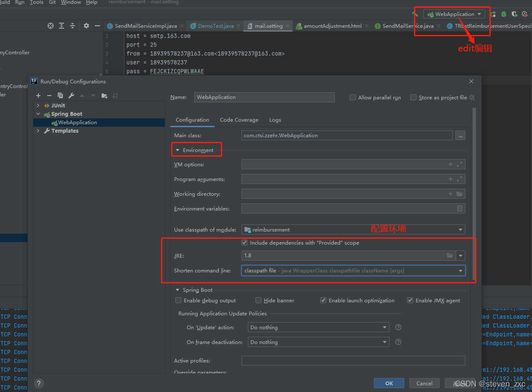Remove configuration with the minus icon
The width and height of the screenshot is (532, 392).
(49, 96)
